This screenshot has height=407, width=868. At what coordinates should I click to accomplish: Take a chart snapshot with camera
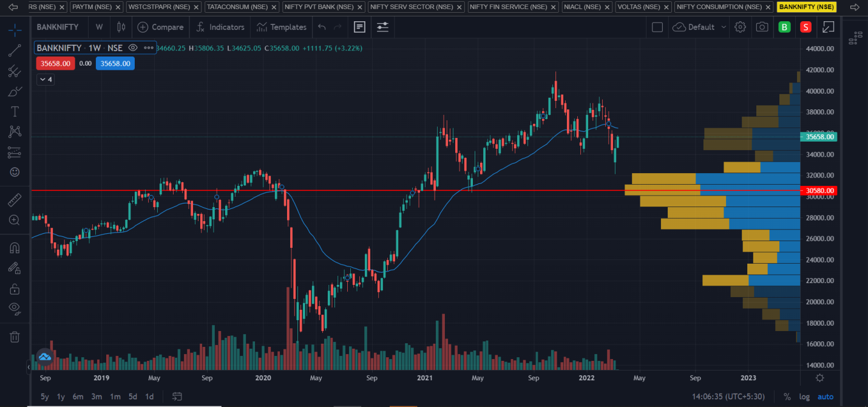762,27
